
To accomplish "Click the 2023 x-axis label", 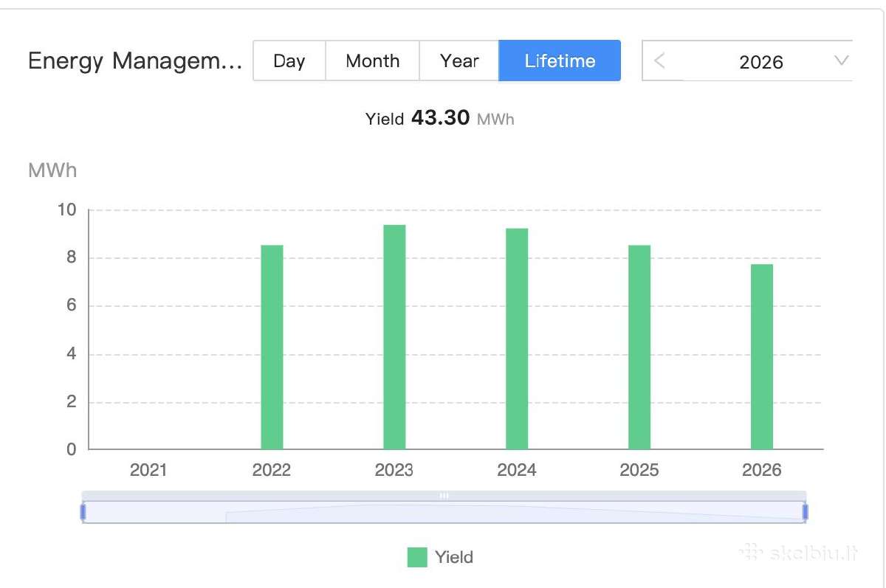I will 394,470.
